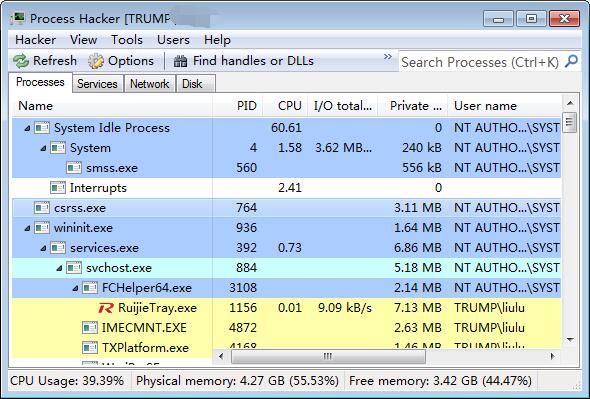Viewport: 590px width, 399px height.
Task: Click the horizontal scrollbar right arrow
Action: 553,356
